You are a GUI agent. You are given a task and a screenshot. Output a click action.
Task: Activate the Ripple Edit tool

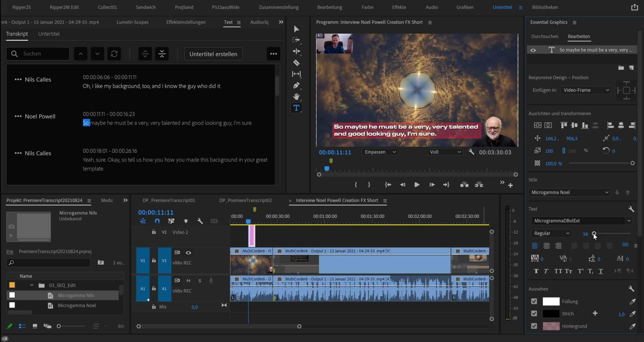(x=297, y=51)
